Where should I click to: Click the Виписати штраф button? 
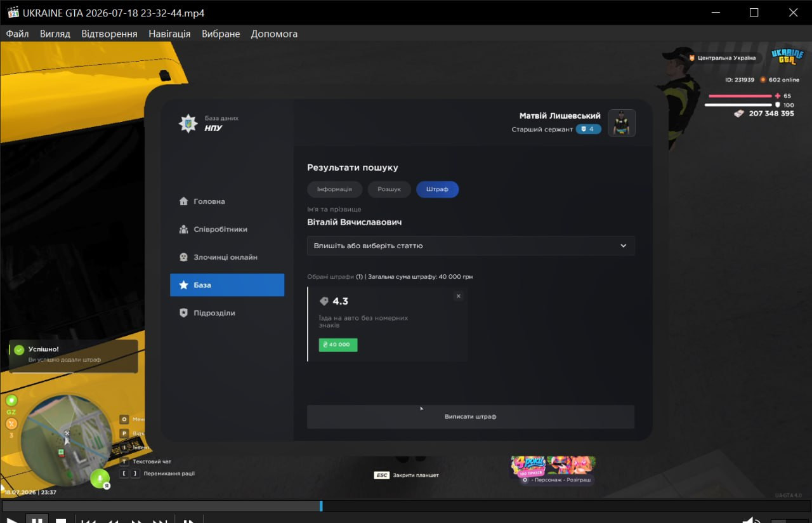pyautogui.click(x=471, y=417)
